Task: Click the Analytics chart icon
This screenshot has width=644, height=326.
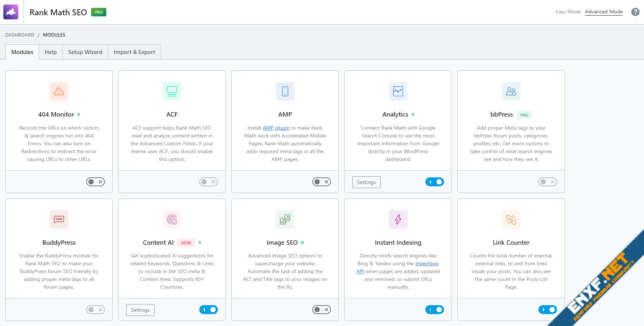Action: [x=398, y=91]
